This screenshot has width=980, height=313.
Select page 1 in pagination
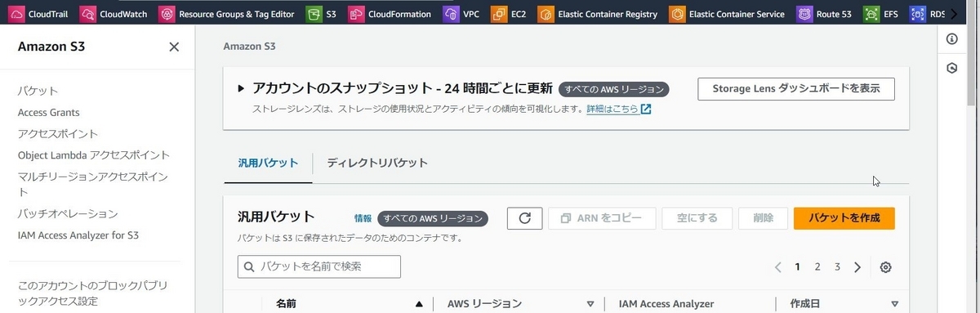[797, 267]
